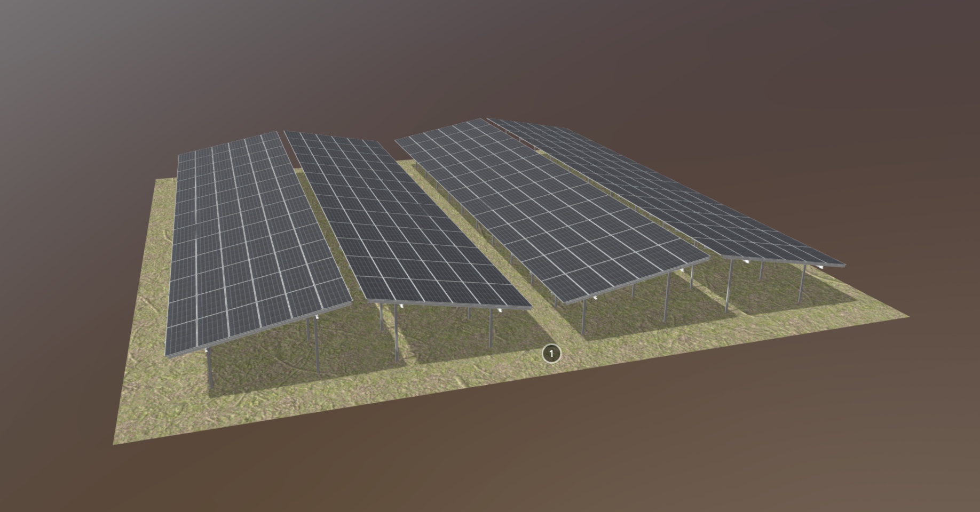Click the shadow beneath the second array

point(443,341)
